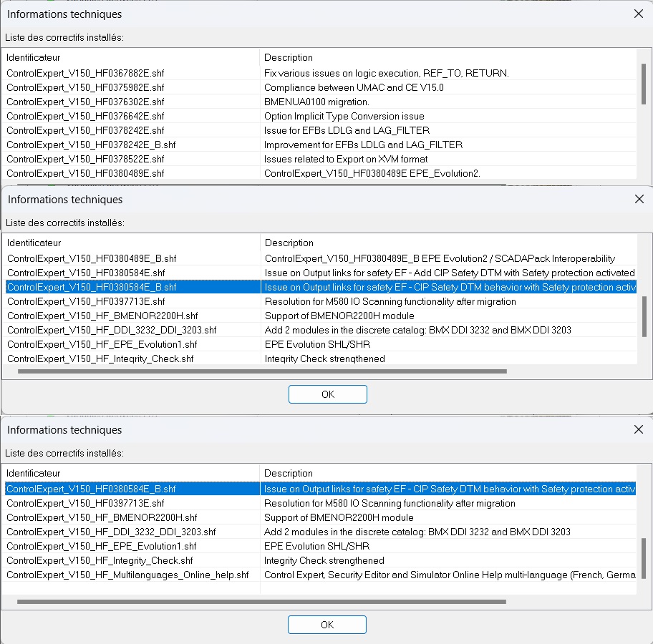Click OK in the middle dialog
The width and height of the screenshot is (653, 644).
pyautogui.click(x=327, y=394)
